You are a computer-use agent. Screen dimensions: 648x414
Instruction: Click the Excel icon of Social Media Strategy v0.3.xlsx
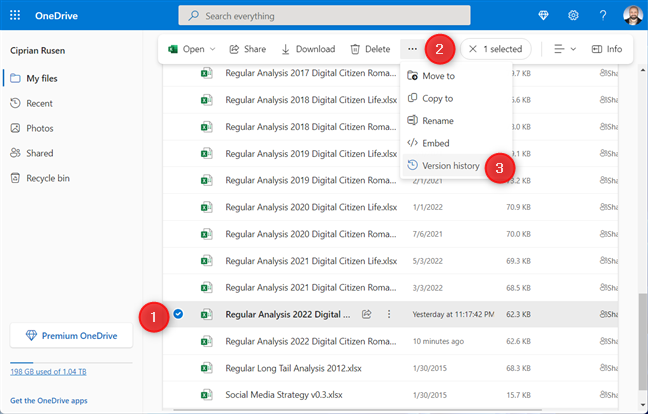[x=206, y=395]
